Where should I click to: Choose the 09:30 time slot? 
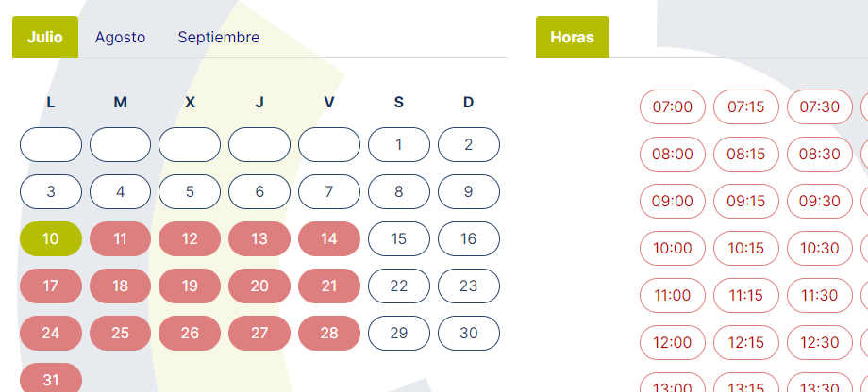pos(819,201)
